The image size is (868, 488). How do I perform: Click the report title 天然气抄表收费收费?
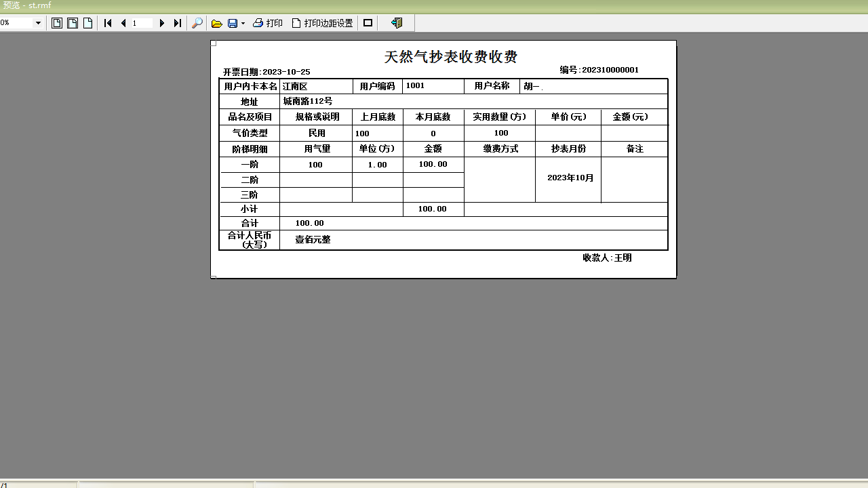coord(451,57)
